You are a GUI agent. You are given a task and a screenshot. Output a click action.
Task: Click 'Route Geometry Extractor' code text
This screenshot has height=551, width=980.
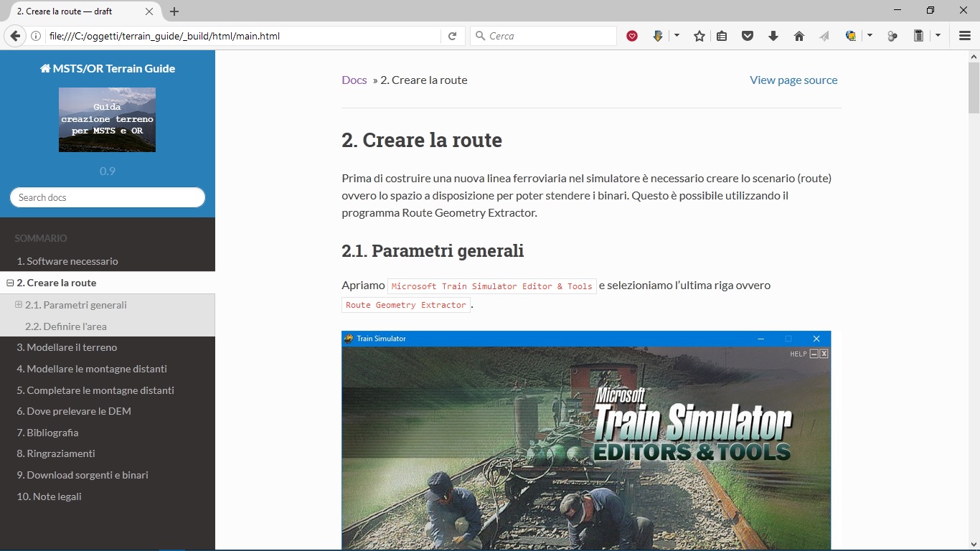[x=406, y=305]
